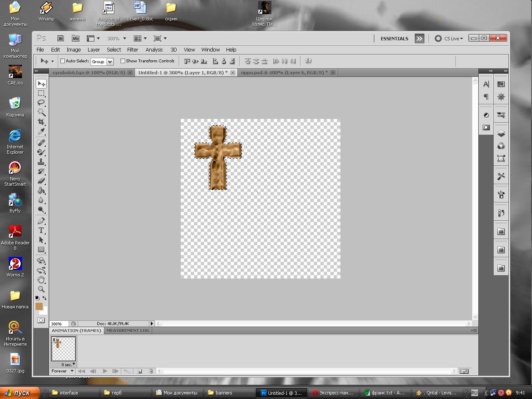Click the ESSENTIALS workspace button
The width and height of the screenshot is (532, 399).
(394, 39)
